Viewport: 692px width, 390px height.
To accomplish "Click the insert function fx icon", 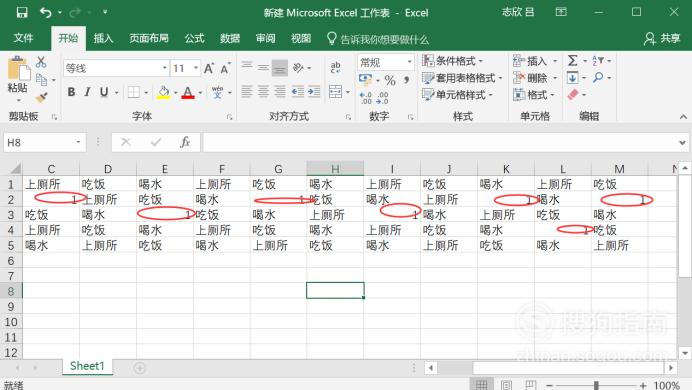I will [185, 142].
